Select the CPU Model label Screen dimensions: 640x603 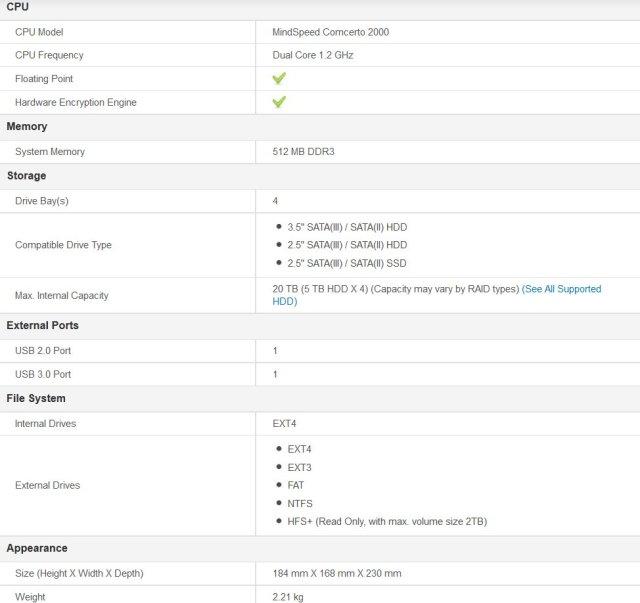[39, 32]
